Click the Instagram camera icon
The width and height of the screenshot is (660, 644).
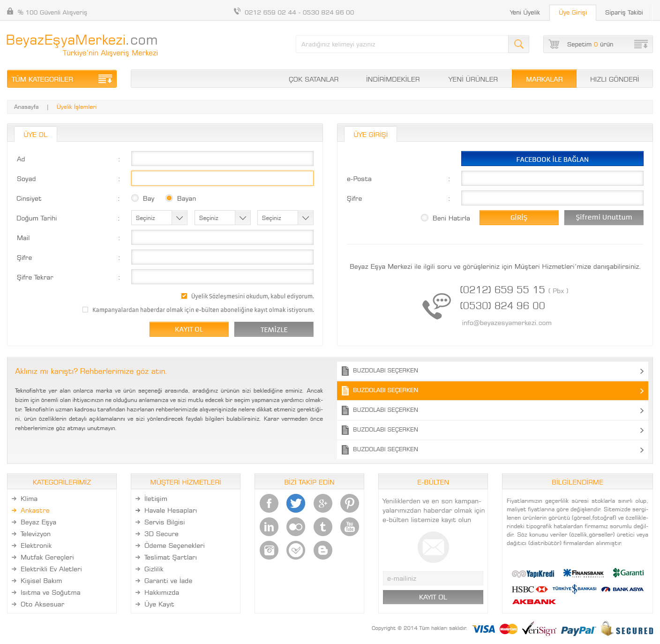click(269, 550)
